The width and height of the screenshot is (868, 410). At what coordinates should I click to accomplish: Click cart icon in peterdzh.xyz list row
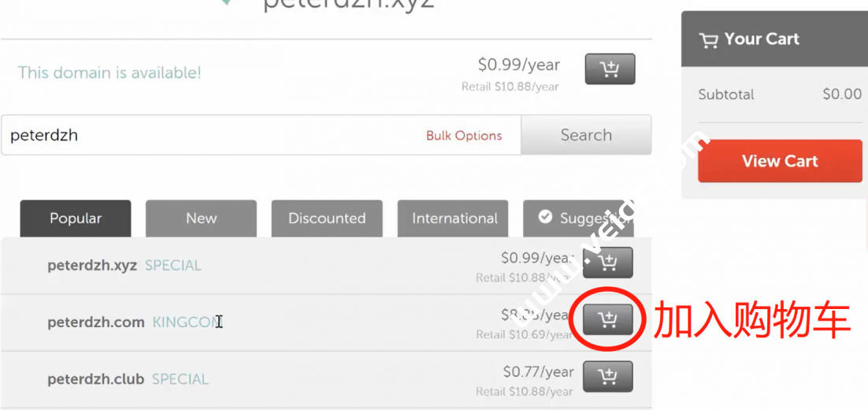pos(608,263)
